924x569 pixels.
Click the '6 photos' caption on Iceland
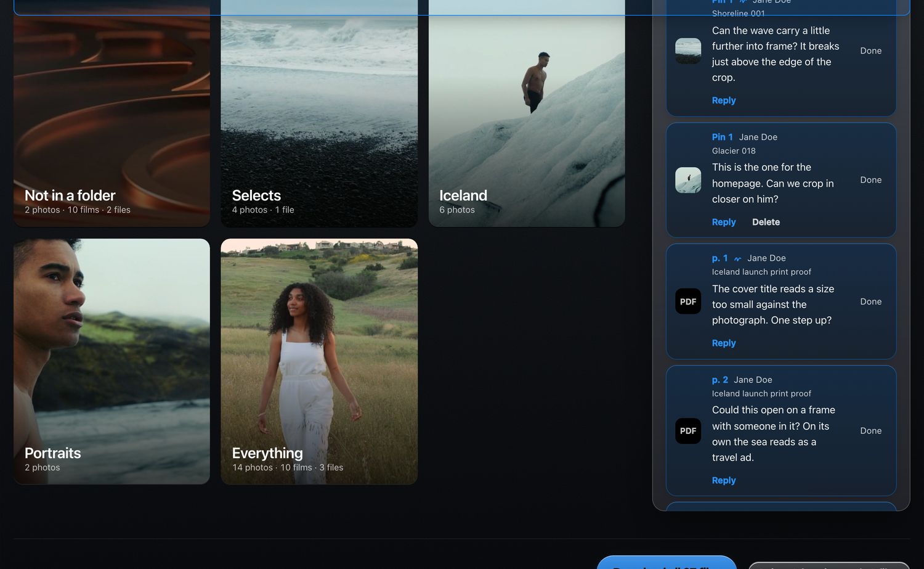click(457, 210)
